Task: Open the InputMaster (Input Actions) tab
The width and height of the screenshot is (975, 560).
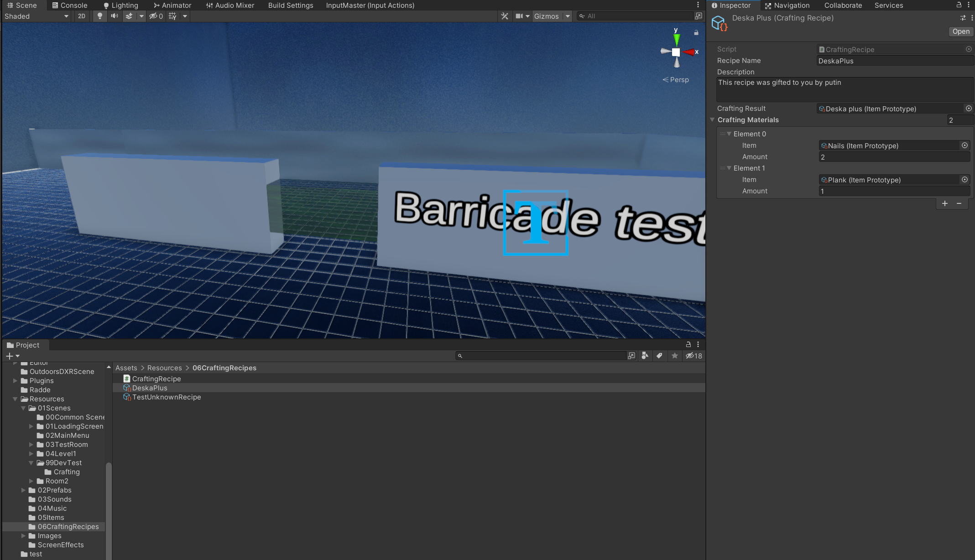Action: (370, 5)
